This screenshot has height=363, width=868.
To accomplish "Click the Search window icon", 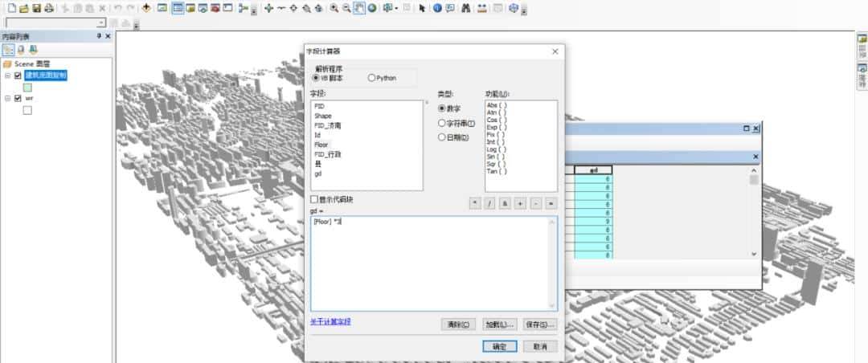I will point(203,8).
